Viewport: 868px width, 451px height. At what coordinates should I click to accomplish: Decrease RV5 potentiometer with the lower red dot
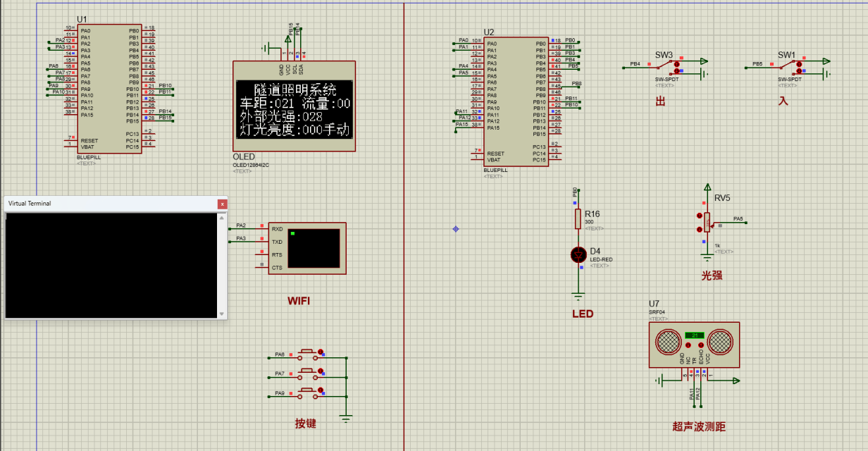point(700,228)
